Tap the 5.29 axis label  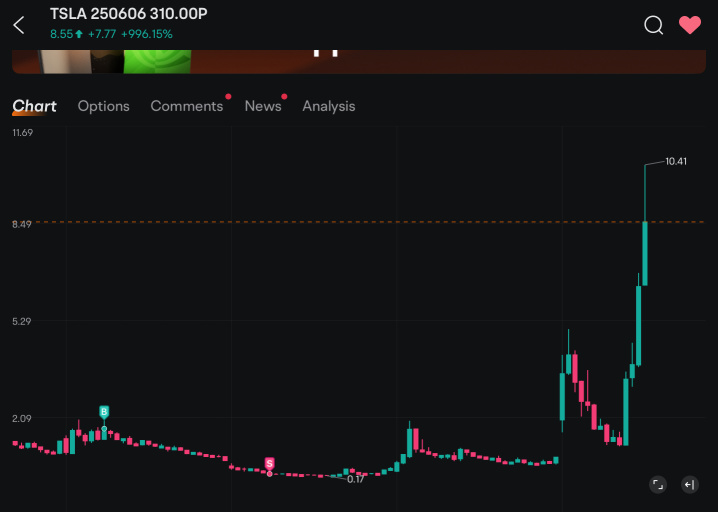22,321
